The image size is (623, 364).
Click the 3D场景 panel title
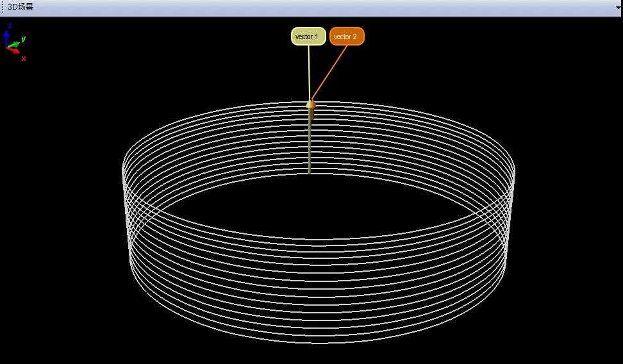point(20,7)
